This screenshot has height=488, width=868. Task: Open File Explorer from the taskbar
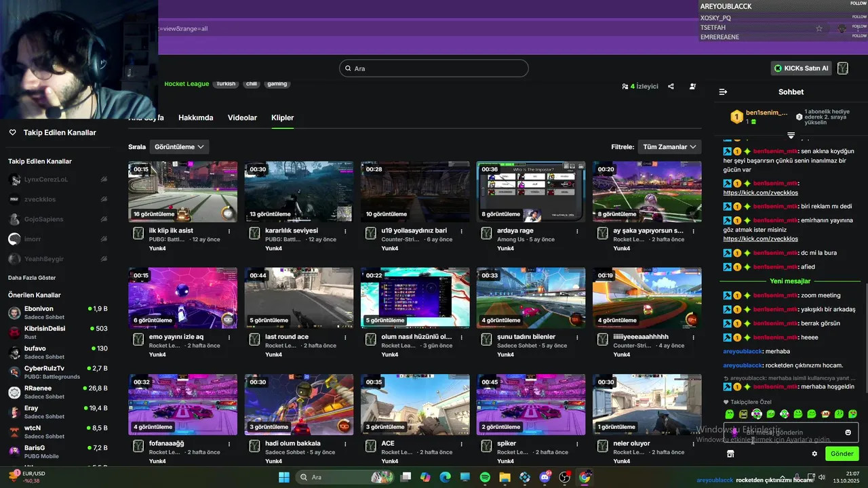[x=505, y=477]
